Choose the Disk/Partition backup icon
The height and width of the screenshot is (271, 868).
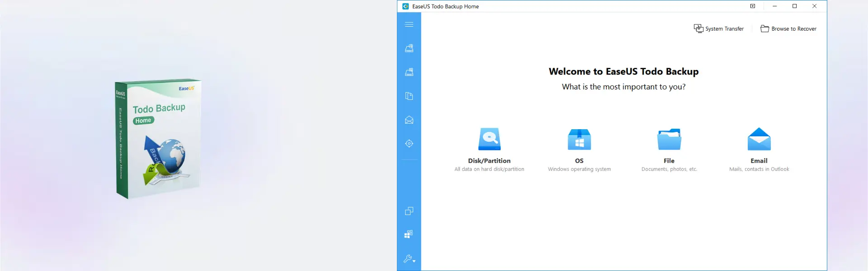click(490, 139)
